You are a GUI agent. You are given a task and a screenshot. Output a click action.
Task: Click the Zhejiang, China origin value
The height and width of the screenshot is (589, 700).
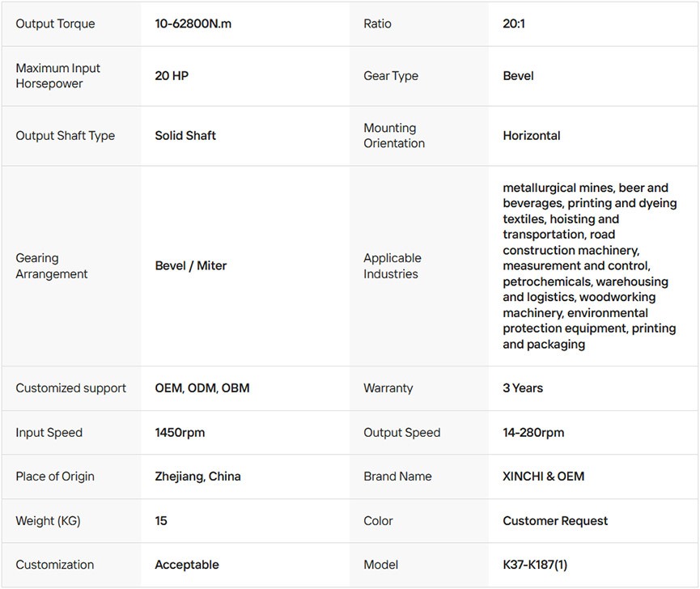197,477
